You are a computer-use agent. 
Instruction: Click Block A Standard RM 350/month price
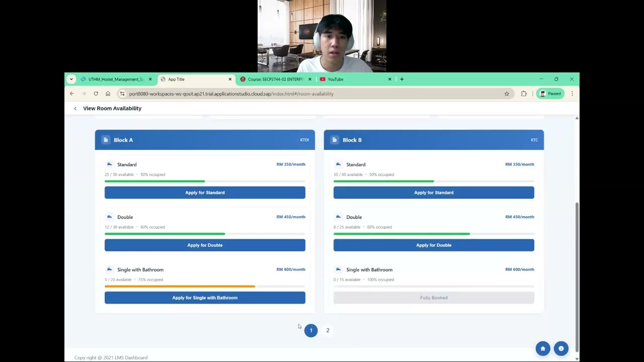(x=291, y=164)
